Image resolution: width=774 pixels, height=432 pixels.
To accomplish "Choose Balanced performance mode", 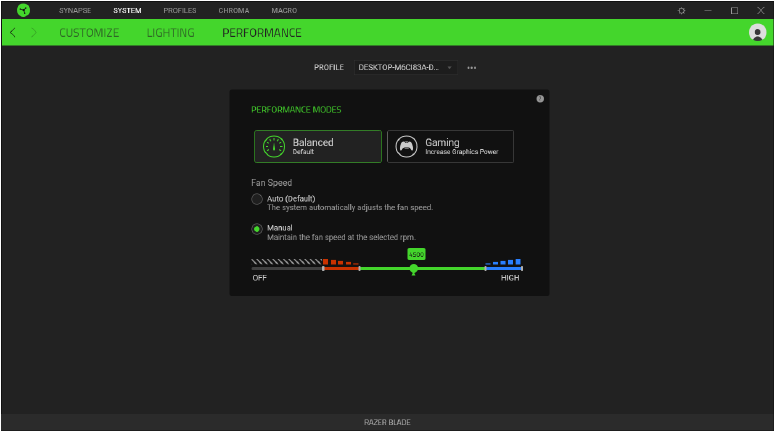I will [x=318, y=146].
